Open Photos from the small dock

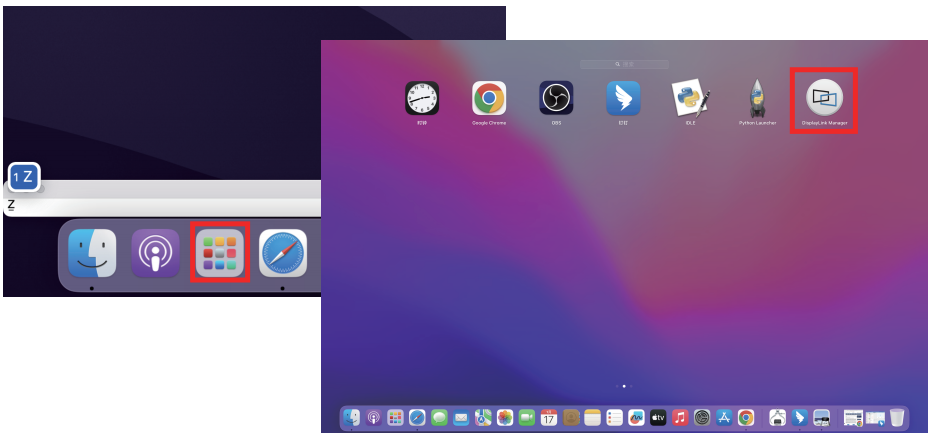tap(505, 417)
